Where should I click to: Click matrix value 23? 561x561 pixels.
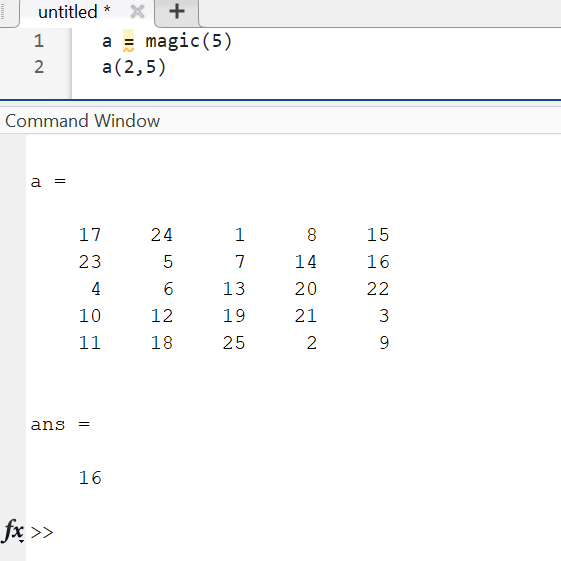click(90, 262)
